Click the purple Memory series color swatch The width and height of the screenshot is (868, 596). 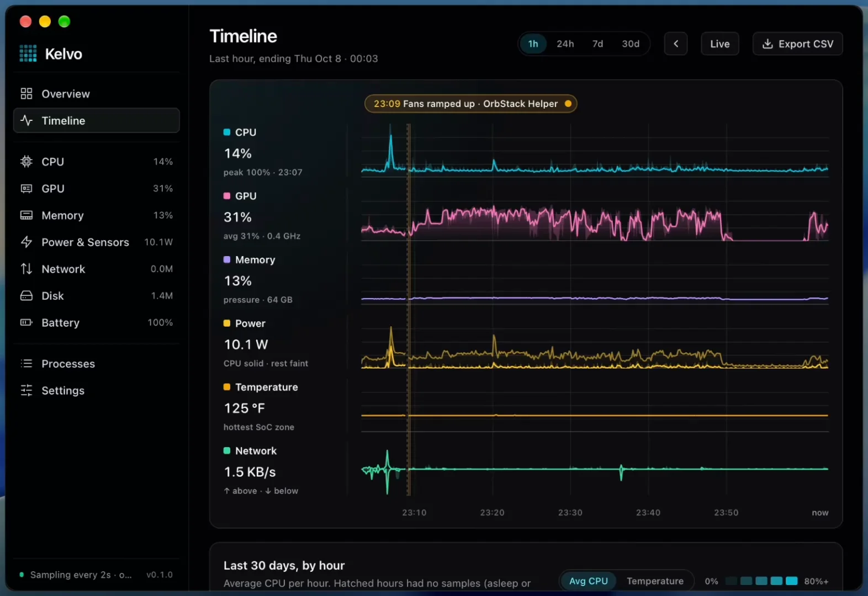click(226, 260)
